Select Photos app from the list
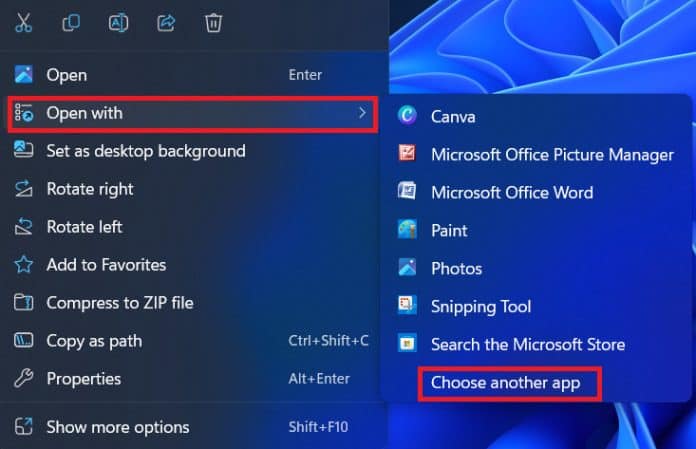 coord(456,268)
